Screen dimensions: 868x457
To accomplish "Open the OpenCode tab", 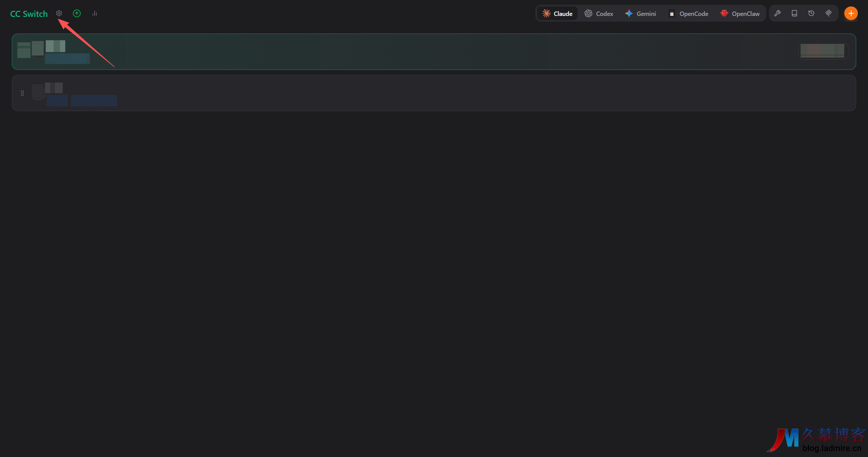I will click(689, 14).
